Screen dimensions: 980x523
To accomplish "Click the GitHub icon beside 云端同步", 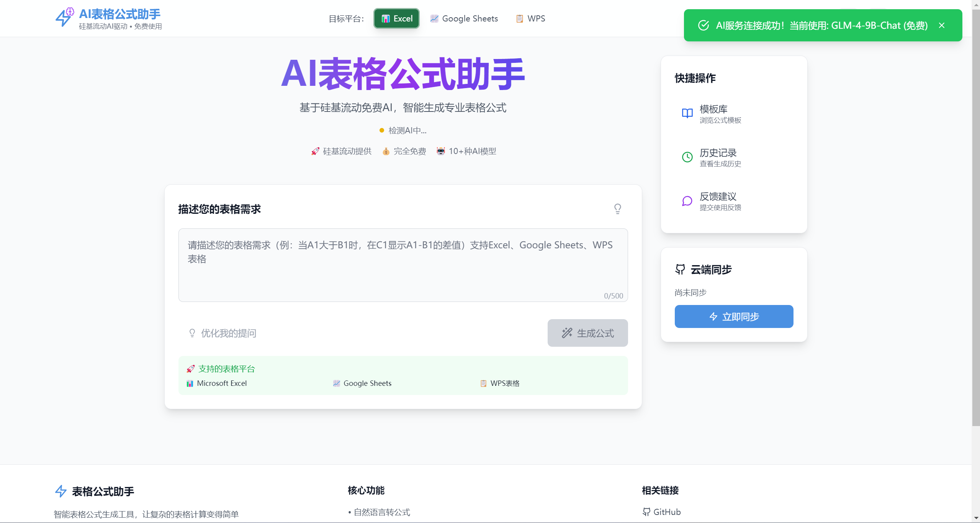I will click(x=680, y=270).
